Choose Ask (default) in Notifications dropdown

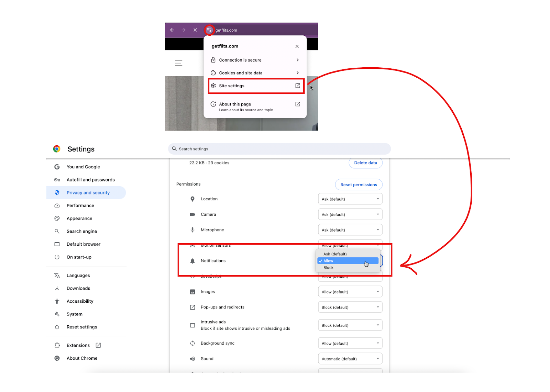(348, 254)
